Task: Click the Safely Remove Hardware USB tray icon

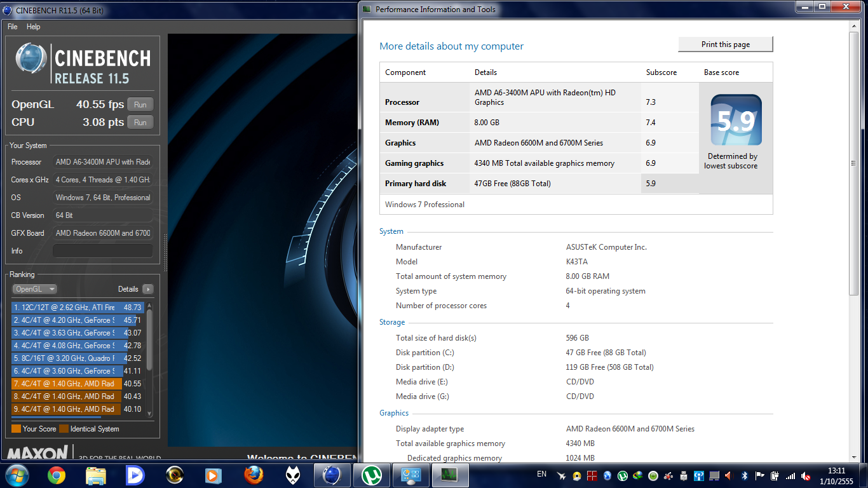Action: [x=684, y=476]
